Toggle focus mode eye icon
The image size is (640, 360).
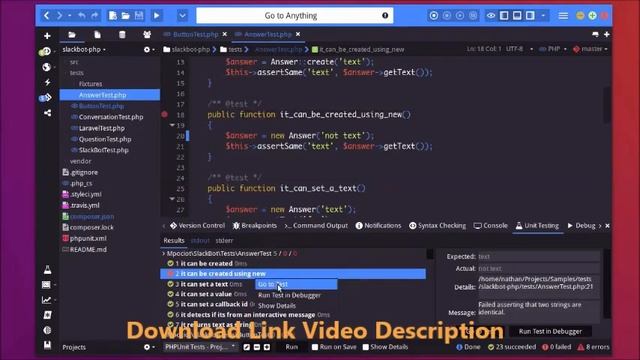tap(491, 16)
